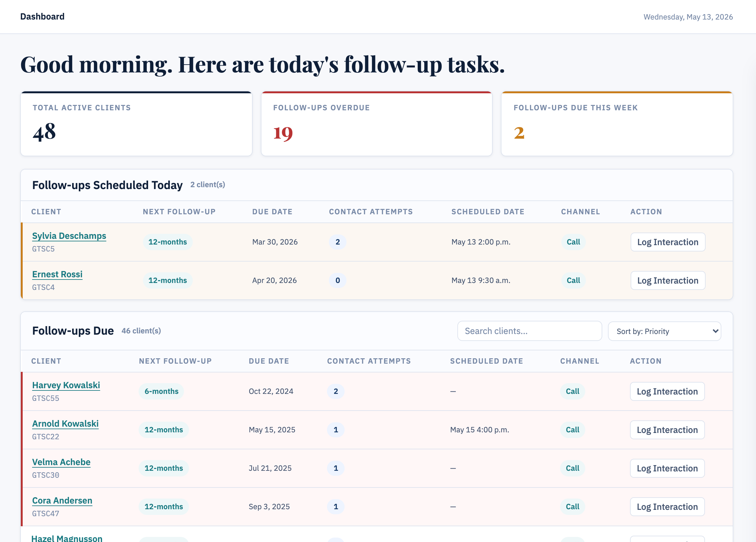This screenshot has width=756, height=542.
Task: Click client ID GTSC5
Action: (43, 249)
